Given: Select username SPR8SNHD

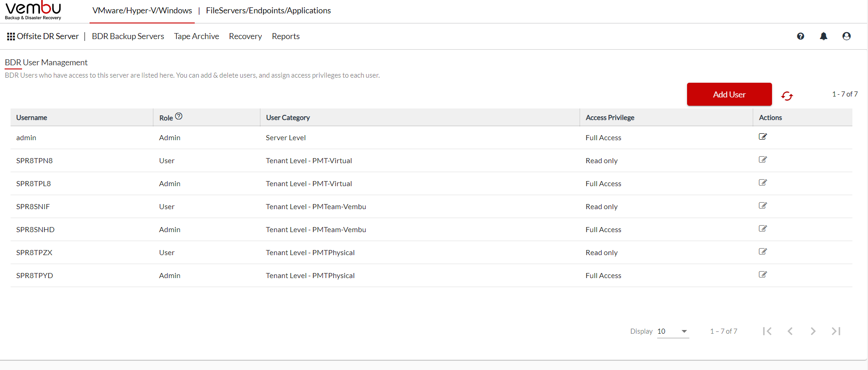Looking at the screenshot, I should tap(35, 230).
